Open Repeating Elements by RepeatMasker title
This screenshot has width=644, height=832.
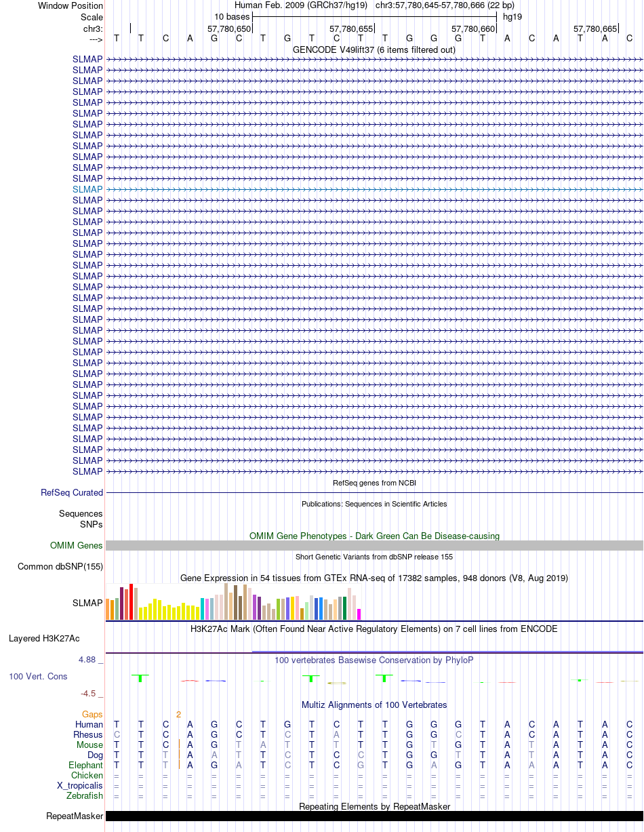374,806
